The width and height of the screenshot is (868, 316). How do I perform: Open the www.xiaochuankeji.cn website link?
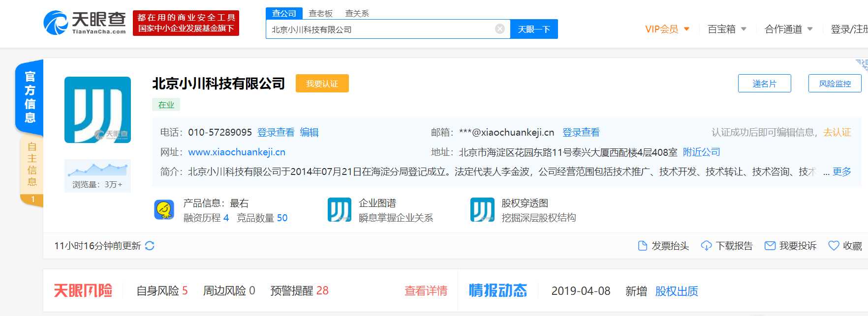pyautogui.click(x=237, y=152)
